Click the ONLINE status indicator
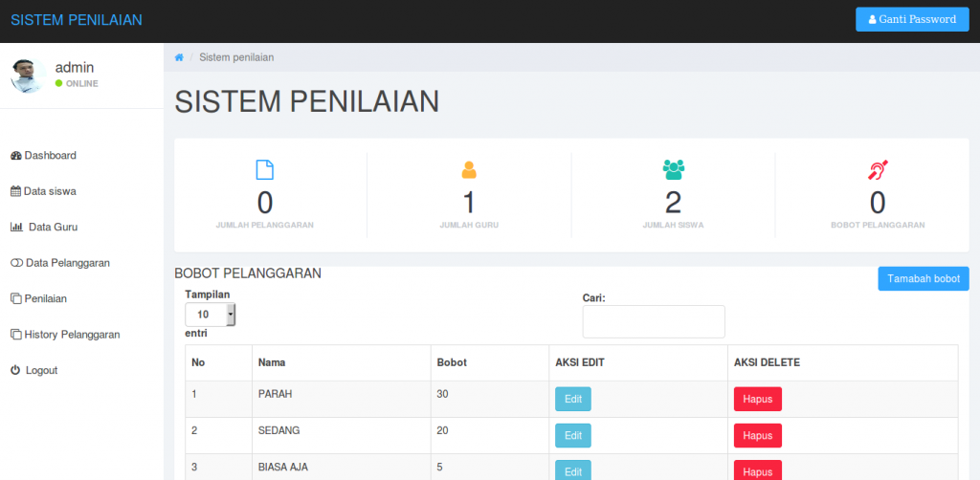The height and width of the screenshot is (480, 980). coord(77,83)
